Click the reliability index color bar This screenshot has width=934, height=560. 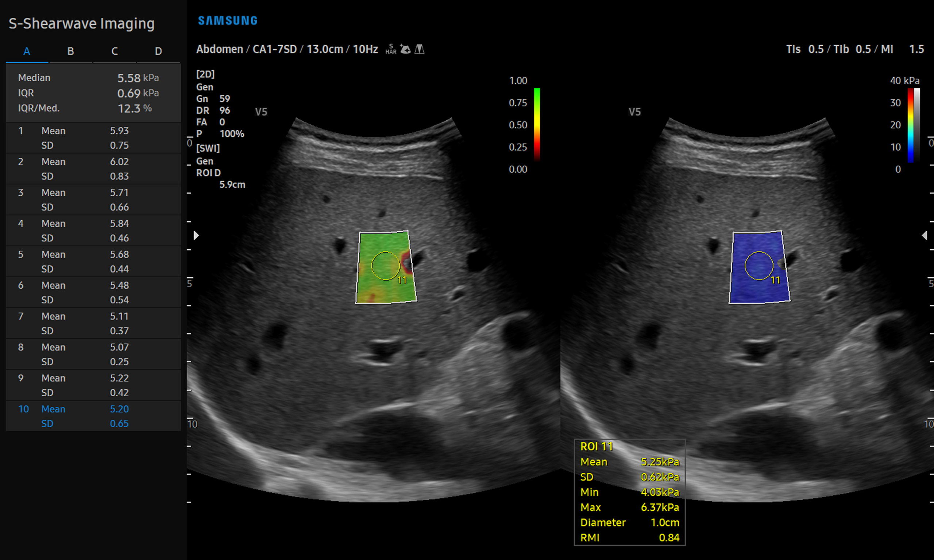(537, 125)
